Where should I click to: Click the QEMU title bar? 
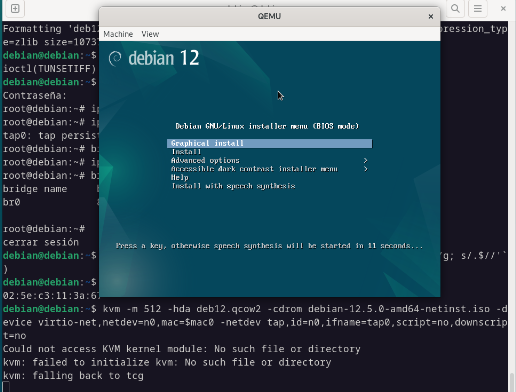click(269, 16)
